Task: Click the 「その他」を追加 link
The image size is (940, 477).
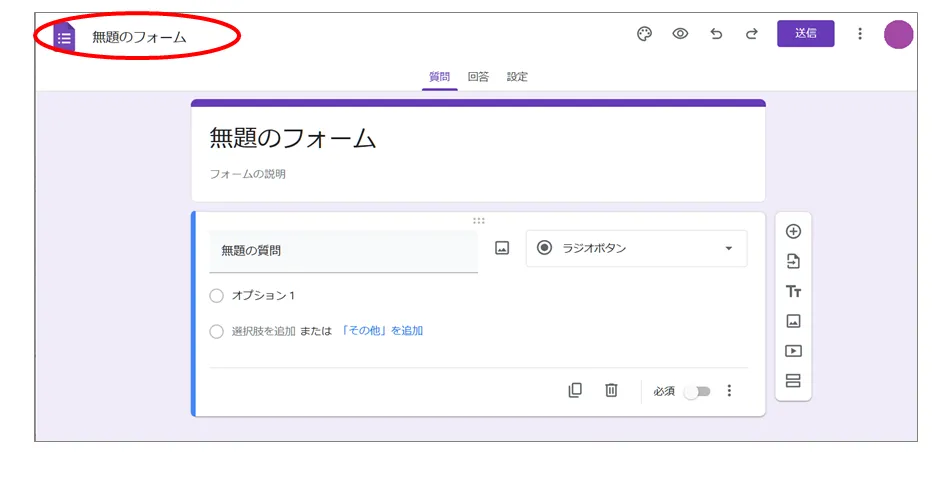Action: click(x=382, y=331)
